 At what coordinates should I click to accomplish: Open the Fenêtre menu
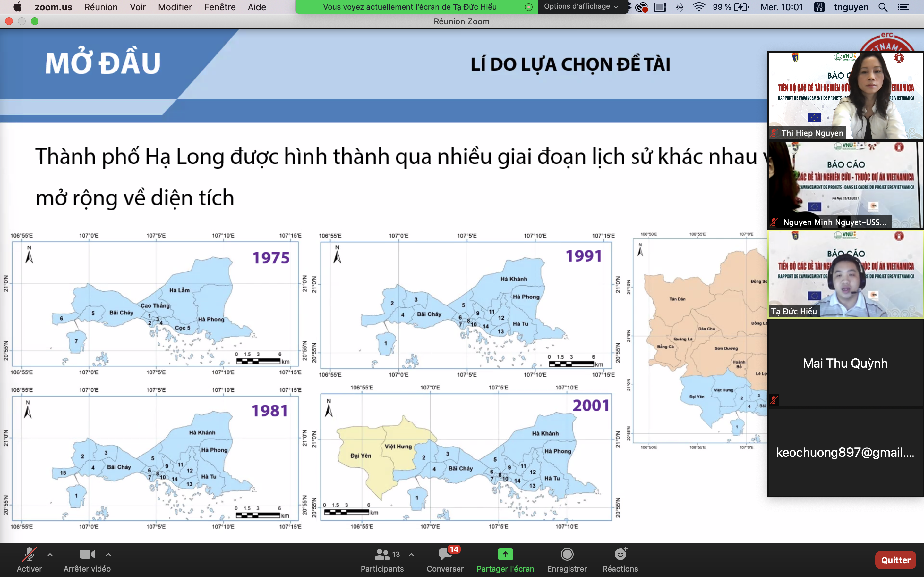coord(219,7)
